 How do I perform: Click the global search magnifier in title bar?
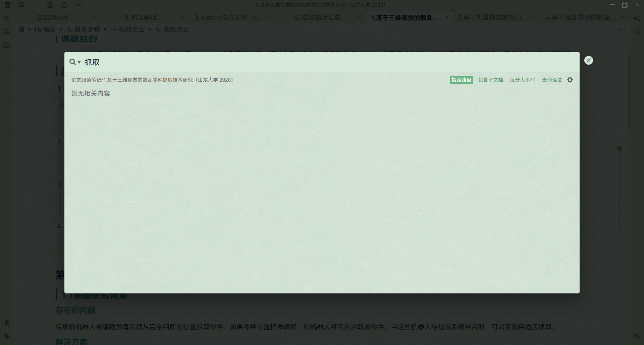pos(22,5)
